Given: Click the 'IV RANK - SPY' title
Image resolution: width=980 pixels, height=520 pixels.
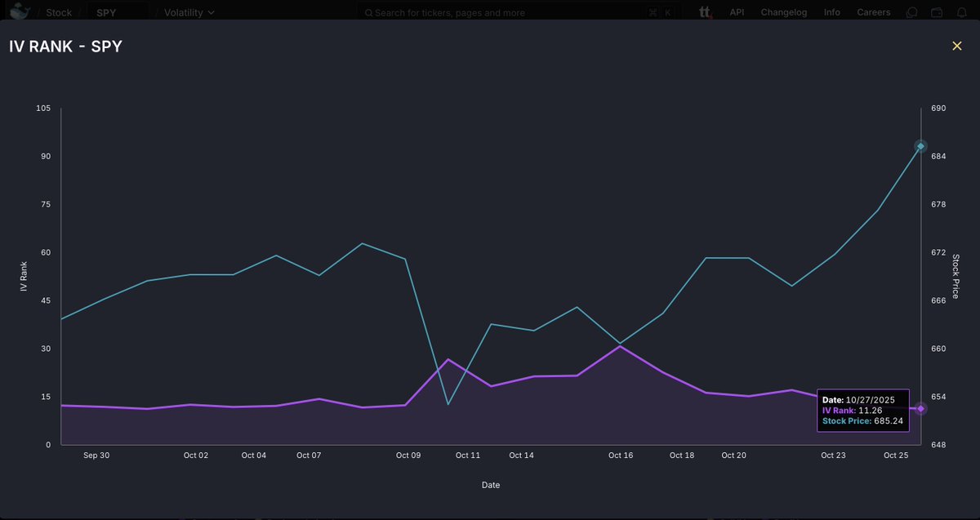Looking at the screenshot, I should [x=65, y=47].
